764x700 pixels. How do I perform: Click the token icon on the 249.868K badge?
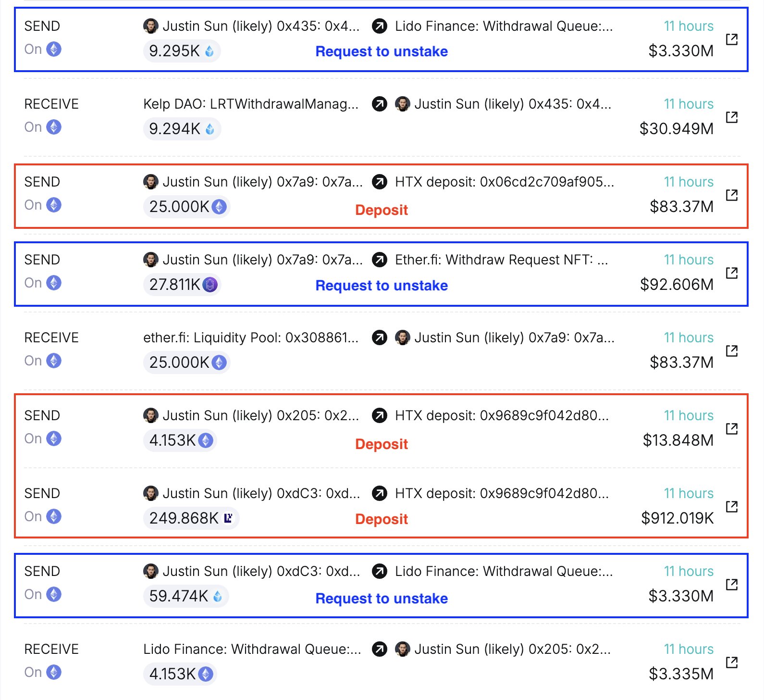(228, 518)
